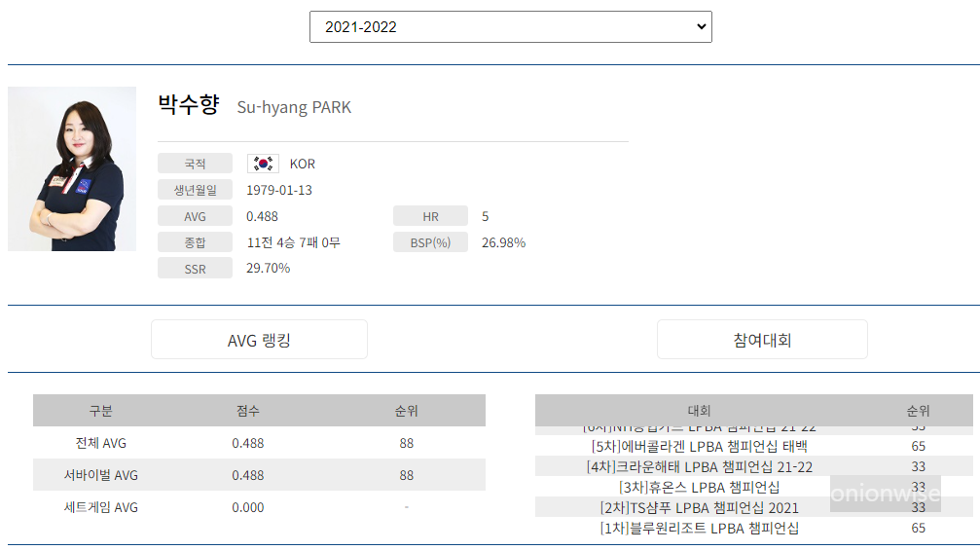The height and width of the screenshot is (551, 980).
Task: Select the BSP value 26.98%
Action: 503,242
